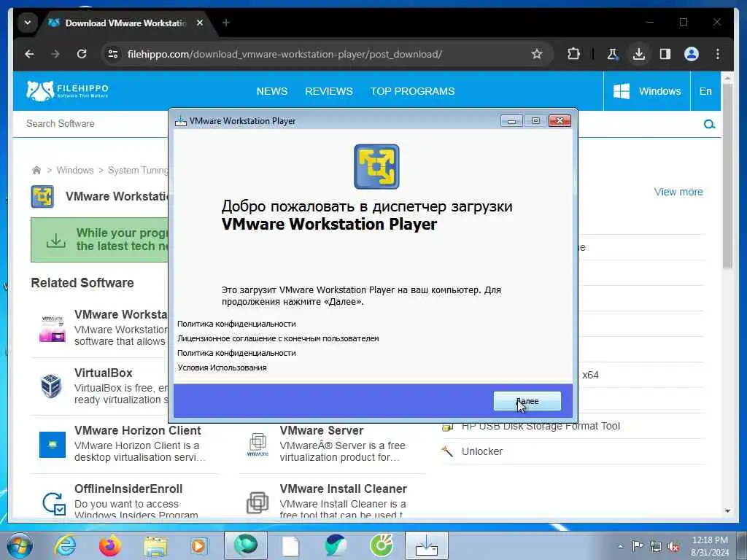Open Chrome three-dot menu
The image size is (747, 560).
(x=718, y=54)
